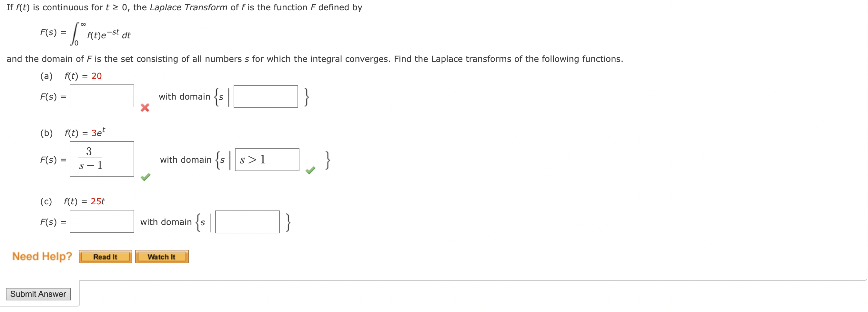Viewport: 868px width, 312px height.
Task: Click the green checkmark next to the s>1 domain
Action: [x=310, y=171]
